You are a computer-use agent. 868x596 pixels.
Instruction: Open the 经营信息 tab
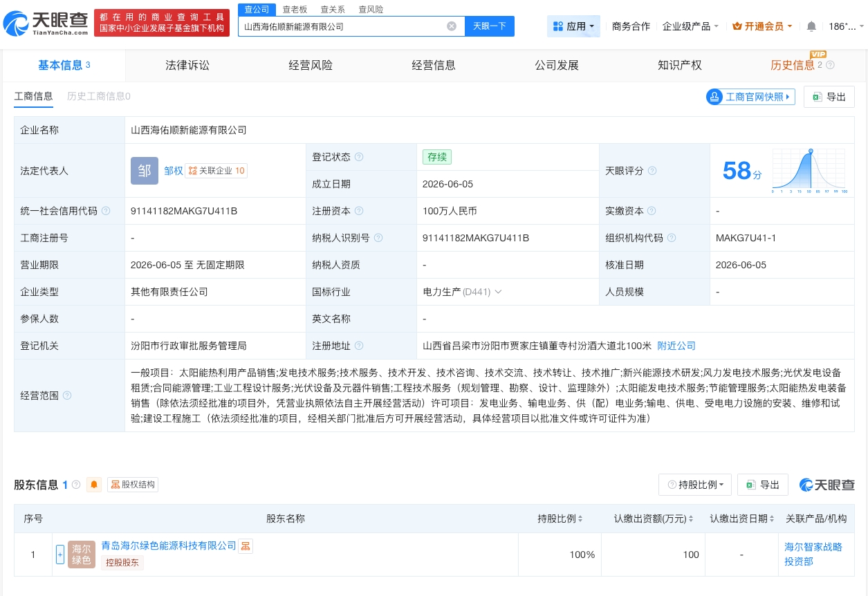pyautogui.click(x=434, y=65)
